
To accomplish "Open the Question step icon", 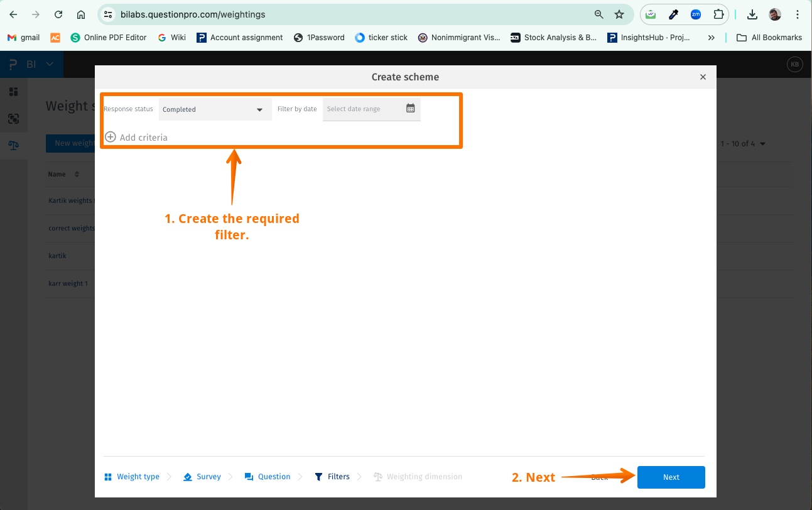I will click(x=250, y=476).
